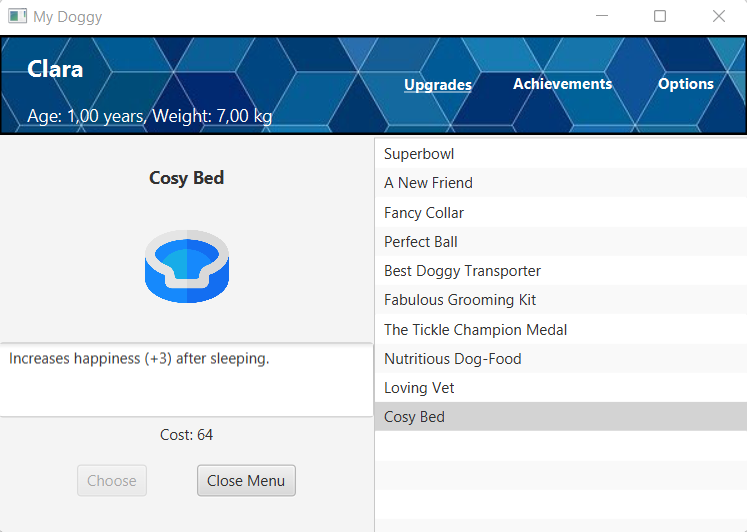Choose The Tickle Champion Medal entry
Image resolution: width=747 pixels, height=532 pixels.
[x=475, y=330]
